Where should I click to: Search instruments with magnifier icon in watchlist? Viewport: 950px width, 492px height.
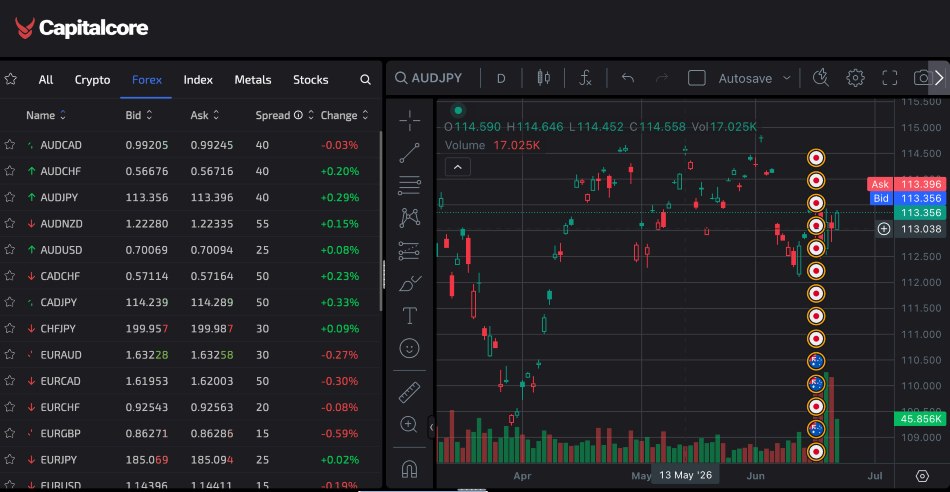click(x=365, y=79)
